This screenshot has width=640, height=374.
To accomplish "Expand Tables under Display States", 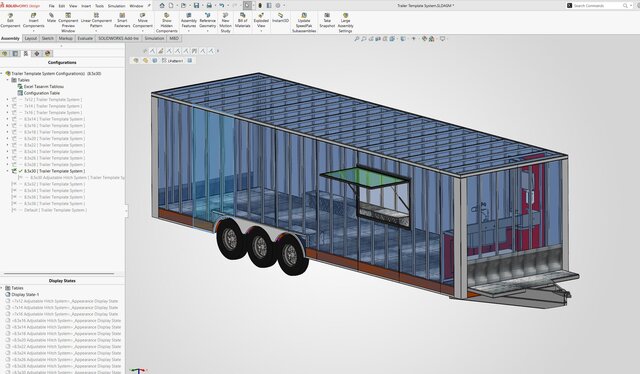I will coord(2,288).
